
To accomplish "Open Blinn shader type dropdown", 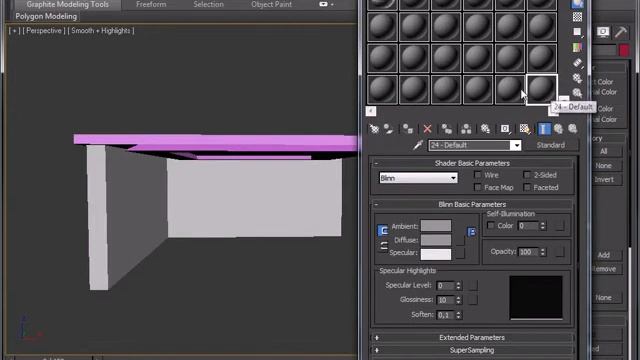I will 418,178.
